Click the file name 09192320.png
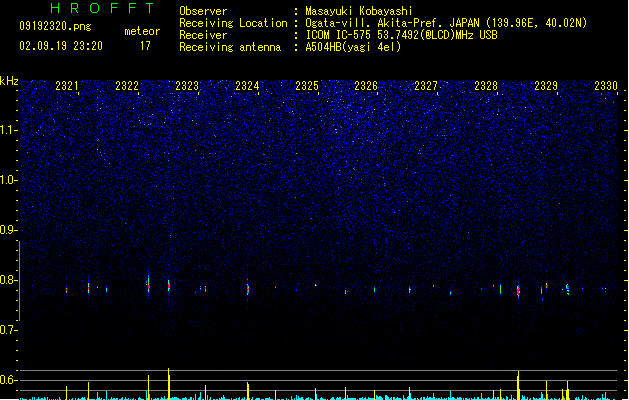Screen dimensions: 629x400 coord(55,27)
